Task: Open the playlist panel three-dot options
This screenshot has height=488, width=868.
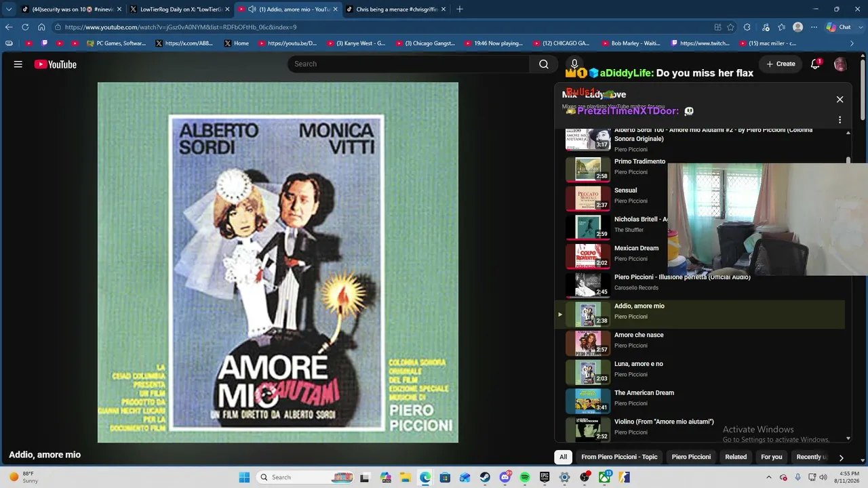Action: pyautogui.click(x=840, y=120)
